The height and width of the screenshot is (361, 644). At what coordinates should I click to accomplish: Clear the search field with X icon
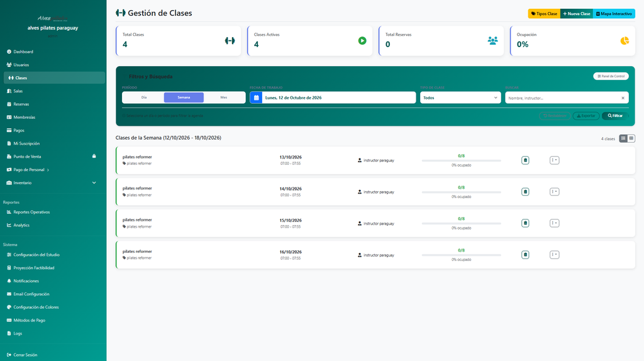(x=623, y=97)
